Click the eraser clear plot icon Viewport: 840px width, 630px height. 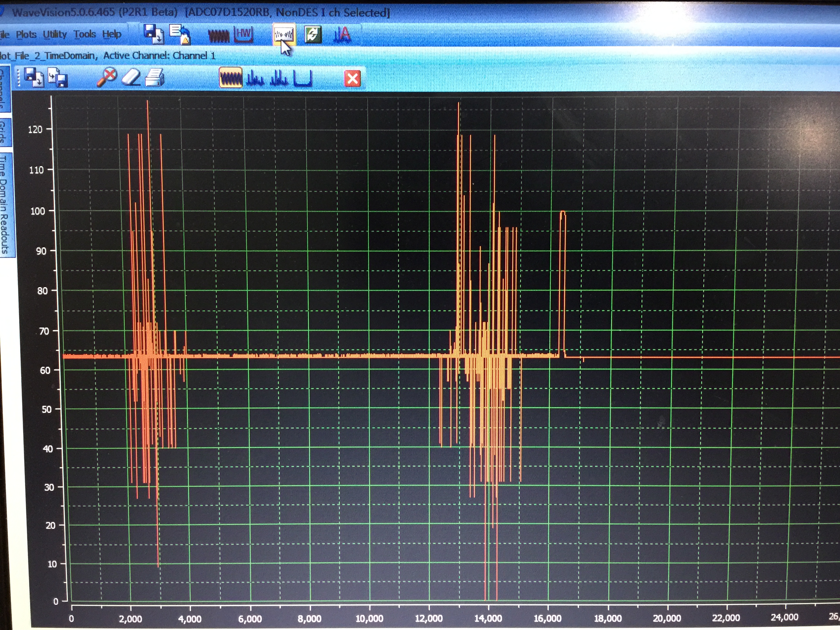click(132, 78)
